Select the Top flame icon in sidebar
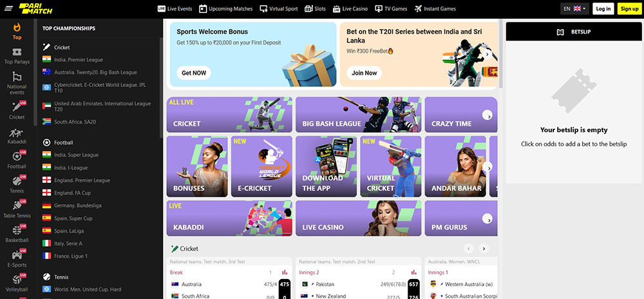Viewport: 644px width, 299px height. 17,28
